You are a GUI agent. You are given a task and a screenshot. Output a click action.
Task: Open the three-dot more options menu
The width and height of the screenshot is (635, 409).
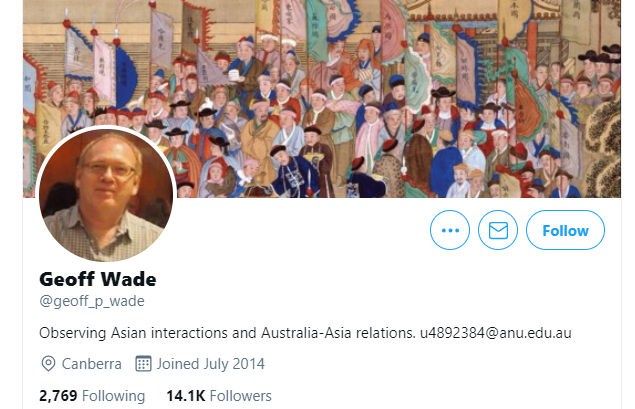click(x=450, y=230)
